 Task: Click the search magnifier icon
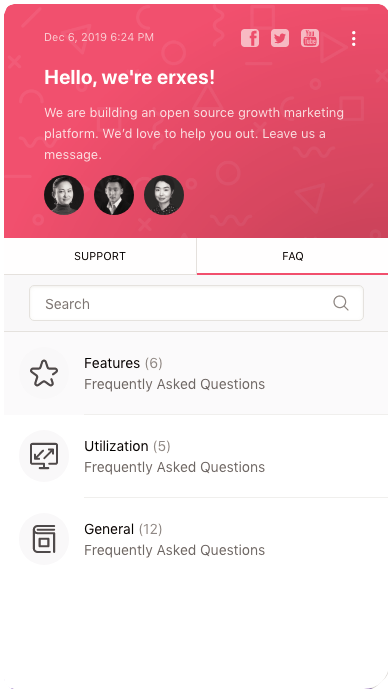click(341, 303)
